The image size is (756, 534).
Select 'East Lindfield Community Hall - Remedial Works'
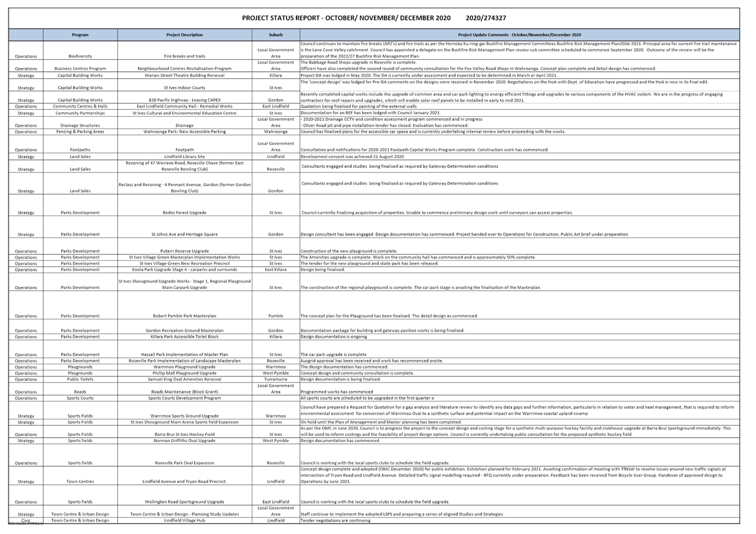tap(185, 106)
